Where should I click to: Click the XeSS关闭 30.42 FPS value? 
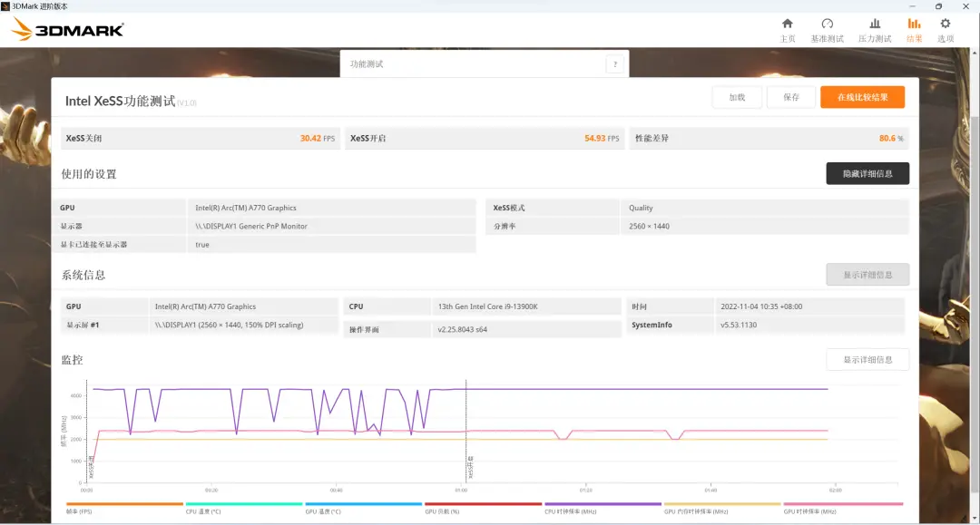tap(317, 139)
